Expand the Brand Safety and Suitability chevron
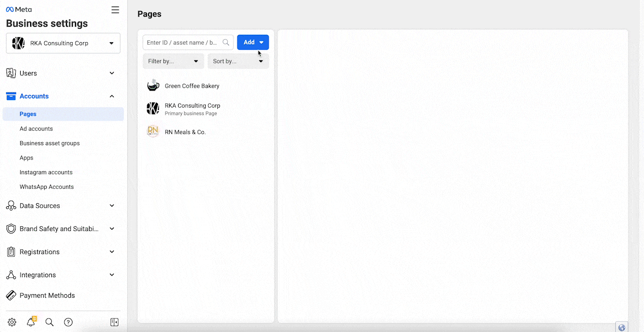The image size is (644, 332). click(112, 229)
